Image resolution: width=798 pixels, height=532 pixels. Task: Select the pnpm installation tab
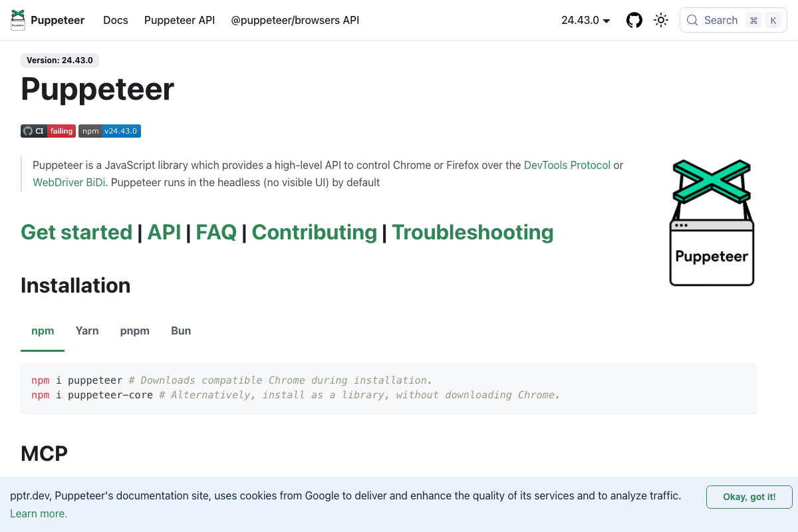tap(135, 331)
